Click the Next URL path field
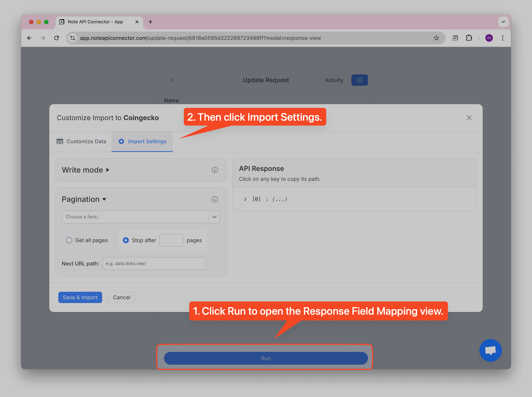532x397 pixels. 154,264
